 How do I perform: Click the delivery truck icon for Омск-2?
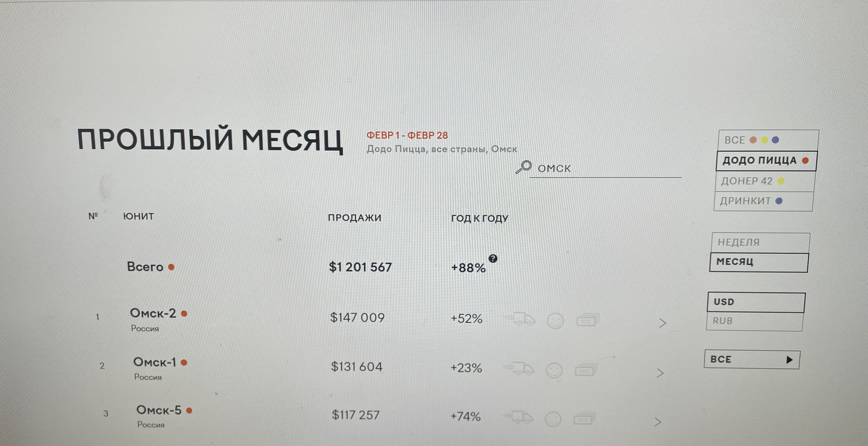520,319
